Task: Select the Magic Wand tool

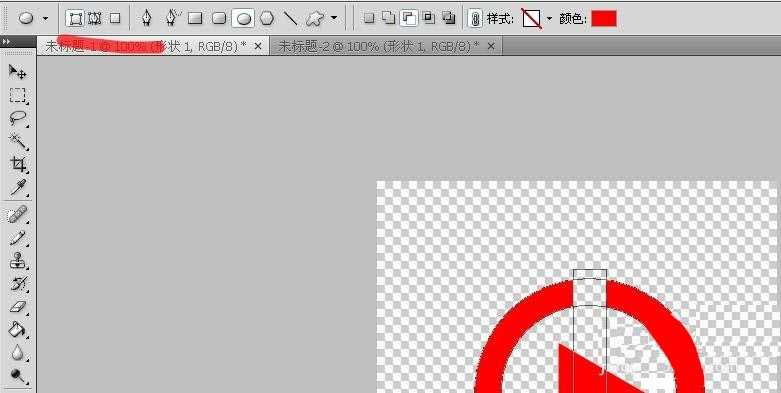Action: [x=18, y=141]
